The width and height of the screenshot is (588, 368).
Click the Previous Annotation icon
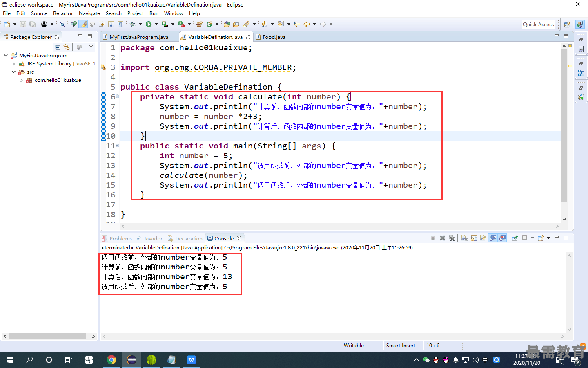(x=281, y=25)
